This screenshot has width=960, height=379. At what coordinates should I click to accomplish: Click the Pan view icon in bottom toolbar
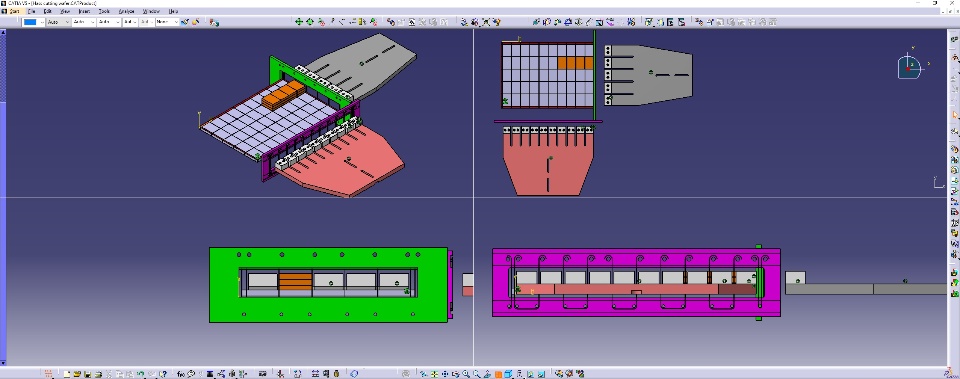(x=445, y=373)
